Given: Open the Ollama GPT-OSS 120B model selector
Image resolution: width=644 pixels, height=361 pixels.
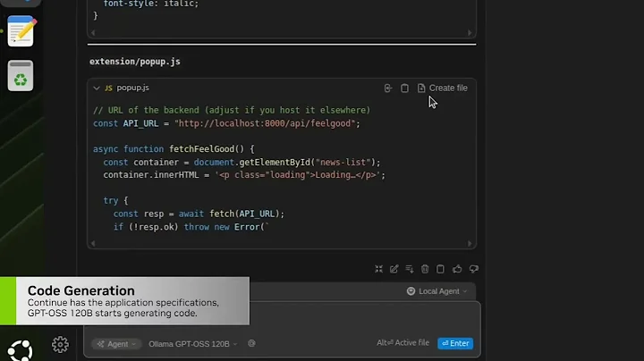Looking at the screenshot, I should pyautogui.click(x=192, y=344).
